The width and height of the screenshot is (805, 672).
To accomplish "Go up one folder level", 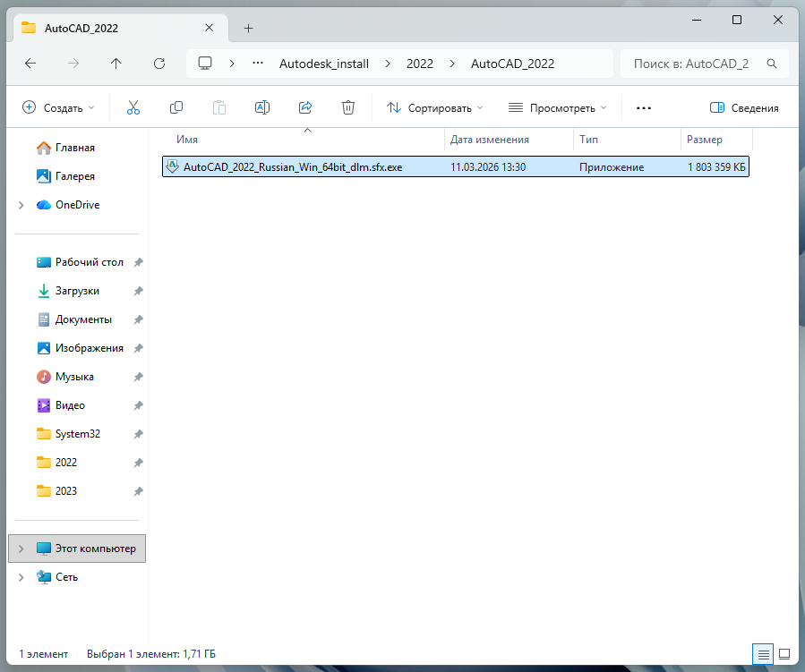I will [x=116, y=64].
